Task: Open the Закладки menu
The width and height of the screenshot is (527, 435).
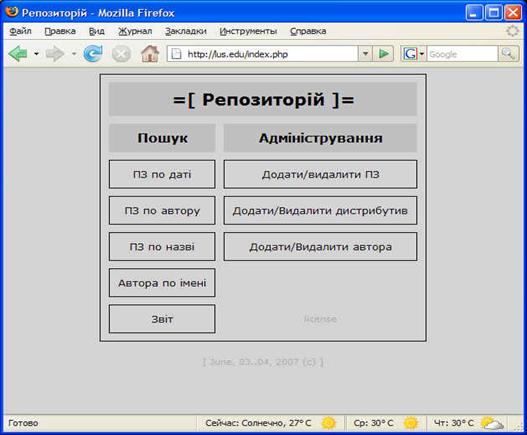Action: pos(186,31)
